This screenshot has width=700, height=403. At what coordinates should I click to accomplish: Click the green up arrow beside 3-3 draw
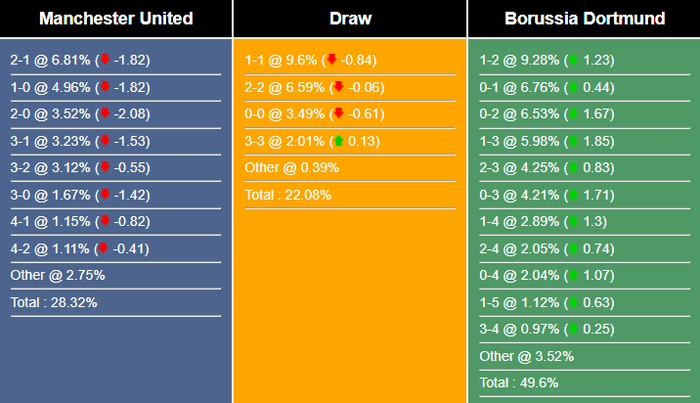click(340, 141)
